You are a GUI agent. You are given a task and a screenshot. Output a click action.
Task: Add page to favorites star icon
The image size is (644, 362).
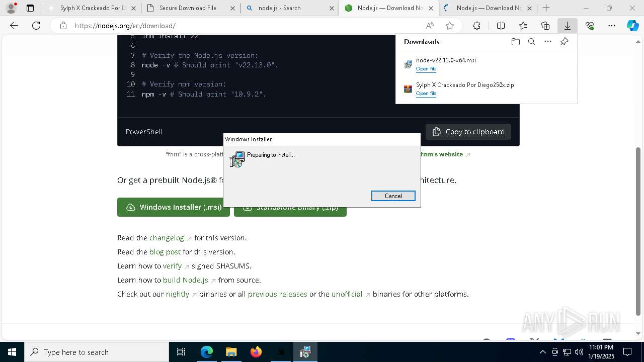click(x=450, y=26)
